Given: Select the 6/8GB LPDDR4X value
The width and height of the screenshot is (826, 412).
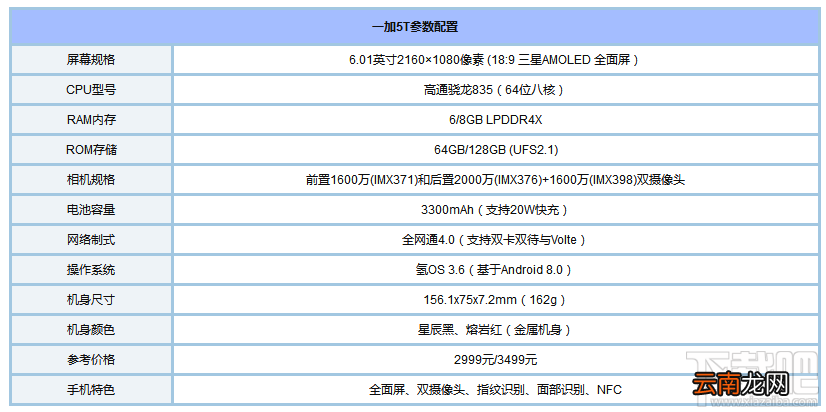Looking at the screenshot, I should pos(494,120).
